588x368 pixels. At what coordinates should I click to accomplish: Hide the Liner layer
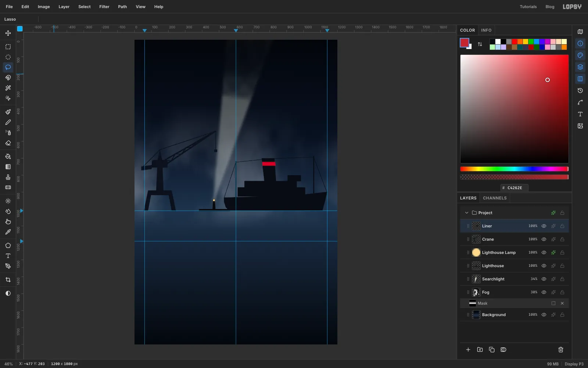[544, 226]
